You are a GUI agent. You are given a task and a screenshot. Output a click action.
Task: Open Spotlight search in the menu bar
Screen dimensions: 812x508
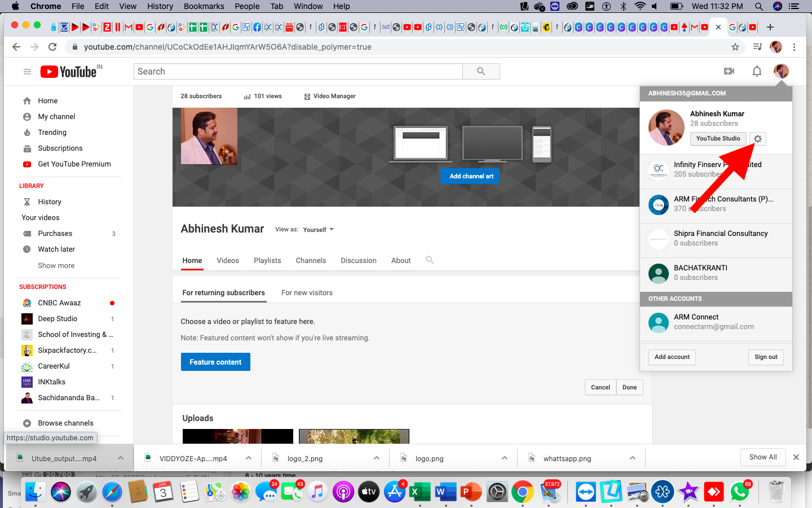point(759,6)
